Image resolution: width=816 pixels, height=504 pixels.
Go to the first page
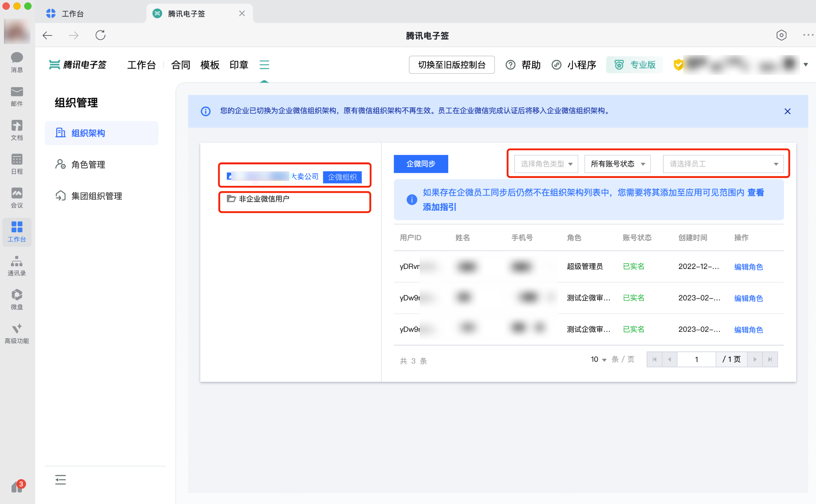pos(655,359)
